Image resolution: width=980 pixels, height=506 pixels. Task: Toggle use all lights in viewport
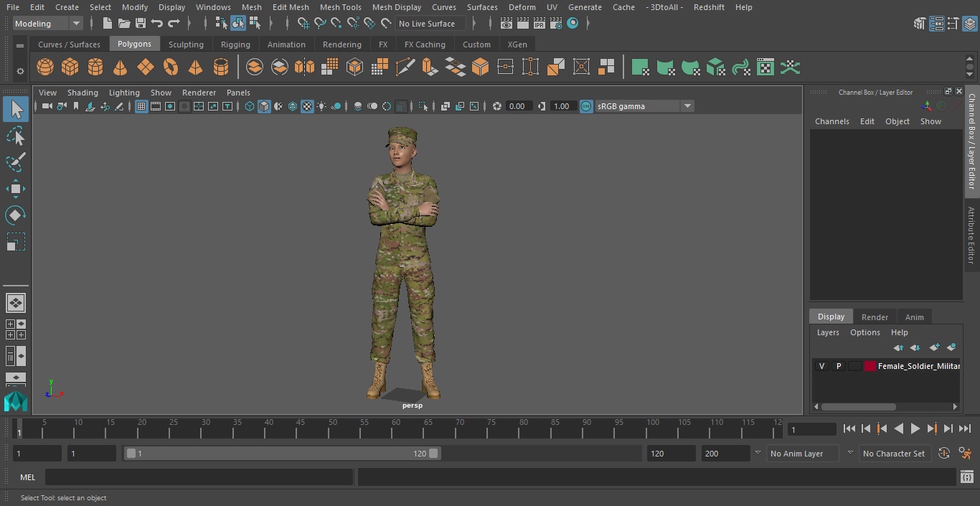[321, 106]
